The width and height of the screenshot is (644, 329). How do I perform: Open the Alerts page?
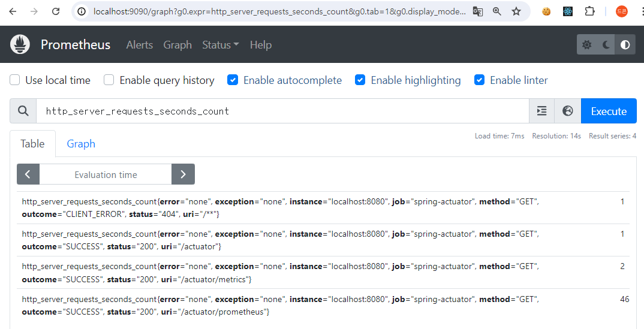point(140,45)
